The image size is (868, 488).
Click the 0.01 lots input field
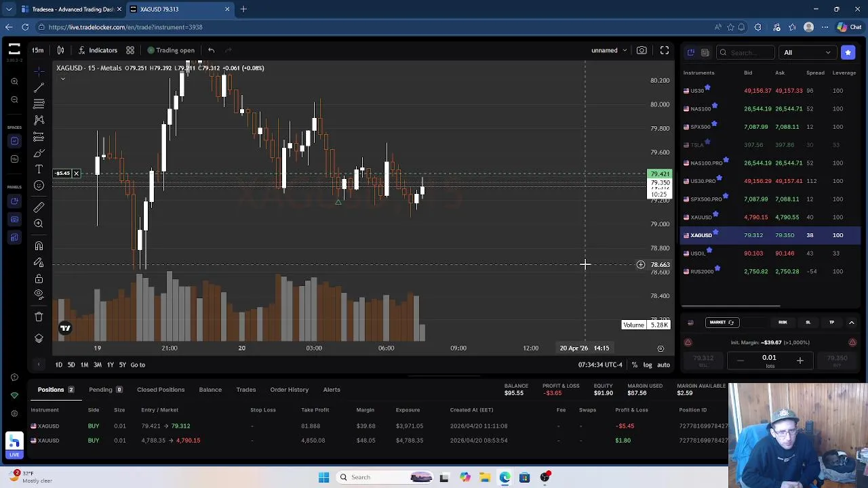point(769,361)
